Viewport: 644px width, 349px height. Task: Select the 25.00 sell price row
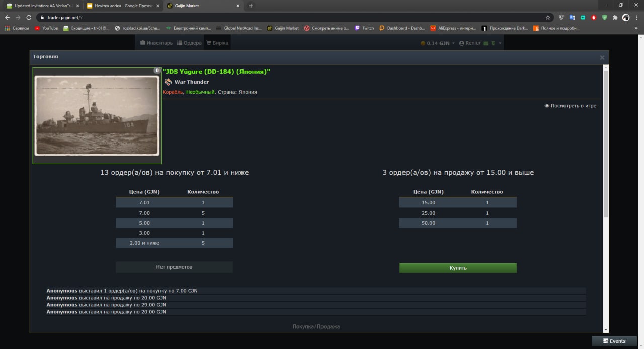tap(458, 213)
